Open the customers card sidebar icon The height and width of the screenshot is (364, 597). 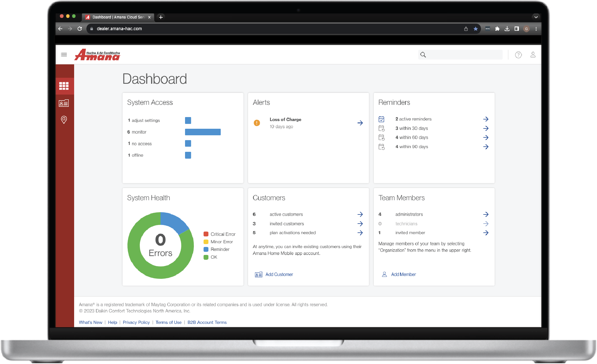point(64,103)
